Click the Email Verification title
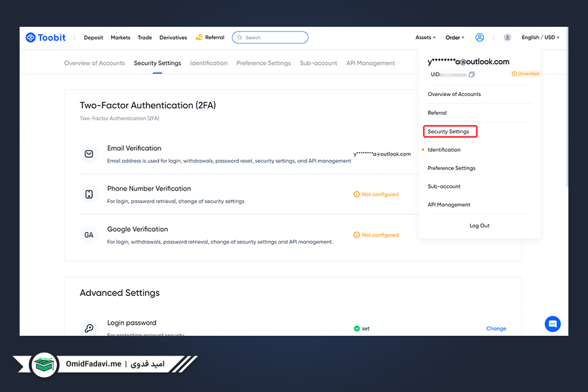The image size is (588, 392). (134, 148)
